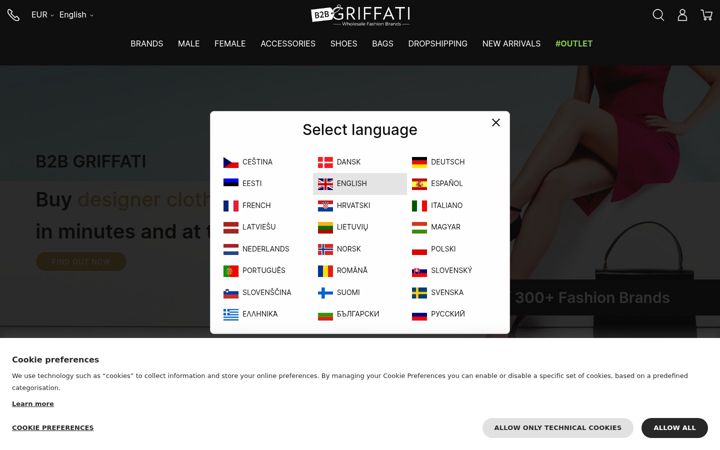
Task: Click the Bulgarian flag icon
Action: pos(325,315)
